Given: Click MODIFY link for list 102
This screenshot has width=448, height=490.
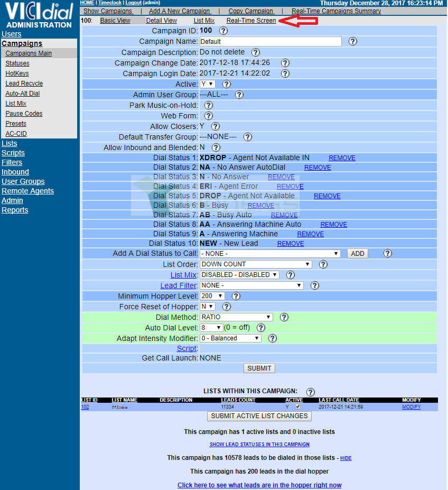Looking at the screenshot, I should coord(412,407).
